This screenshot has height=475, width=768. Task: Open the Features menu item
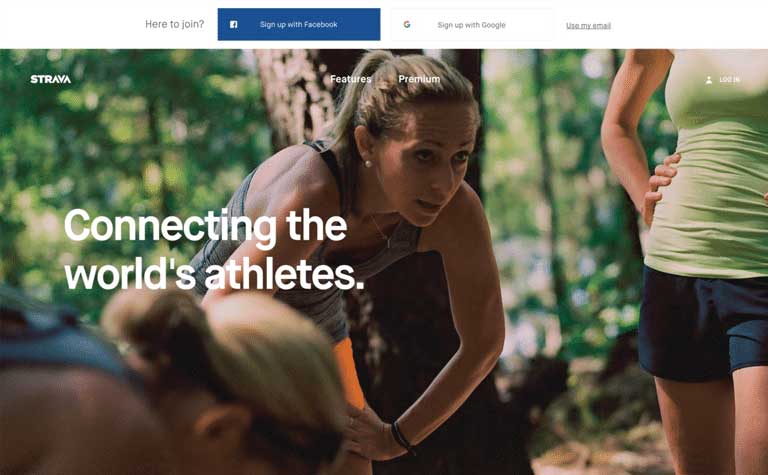tap(350, 79)
